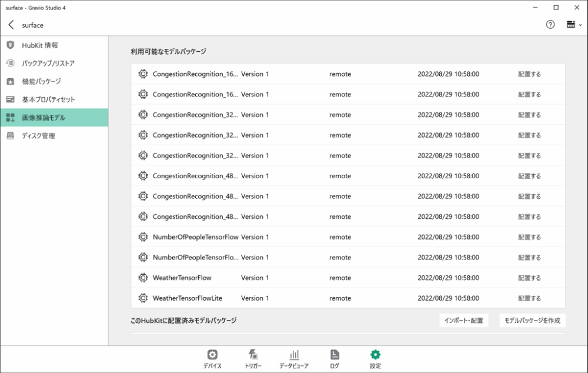This screenshot has width=588, height=373.
Task: Minimize the Gravio Studio 4 window
Action: [x=535, y=8]
